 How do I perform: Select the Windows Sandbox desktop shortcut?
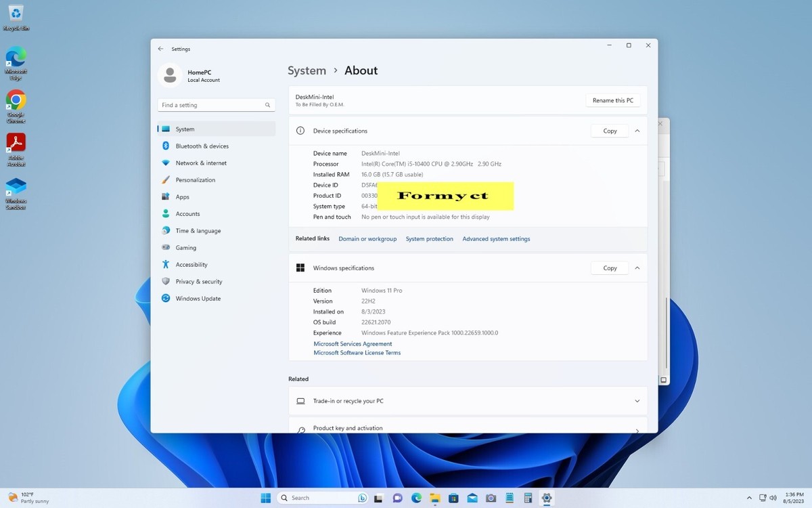coord(16,194)
